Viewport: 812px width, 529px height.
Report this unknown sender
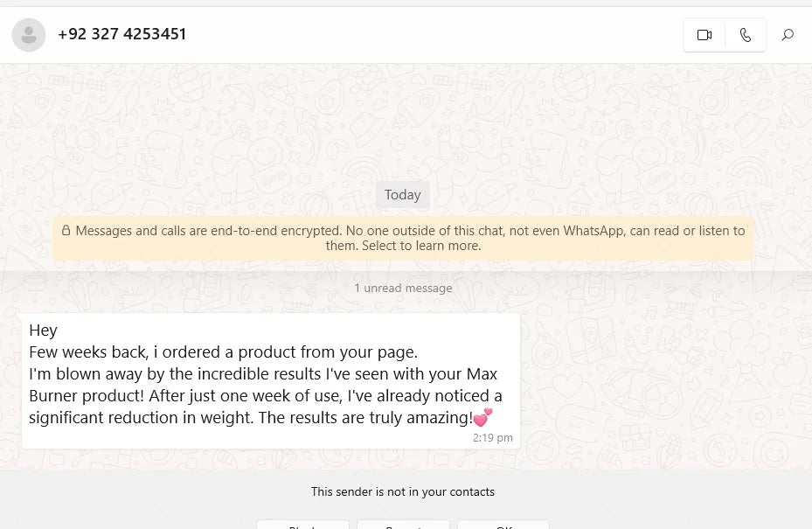(403, 525)
